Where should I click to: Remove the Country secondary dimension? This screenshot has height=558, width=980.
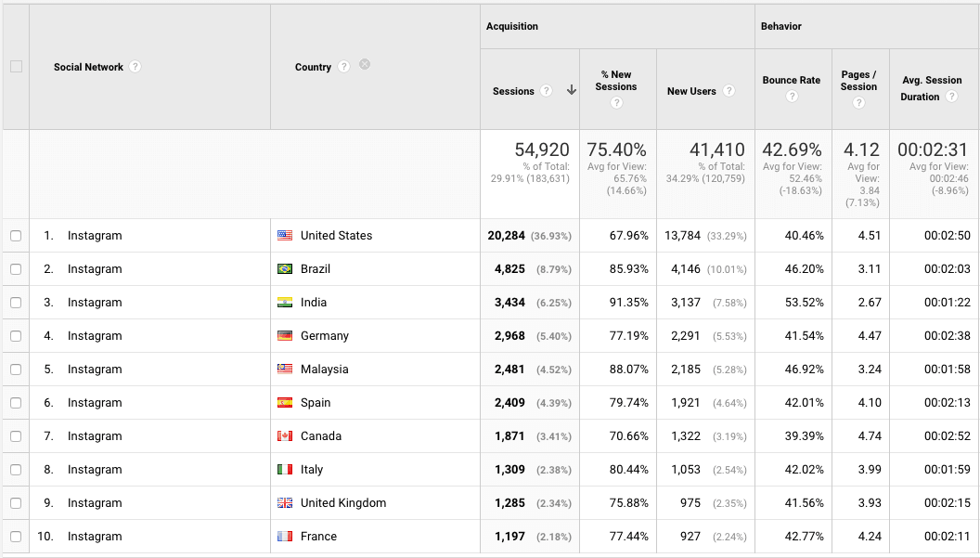click(365, 65)
